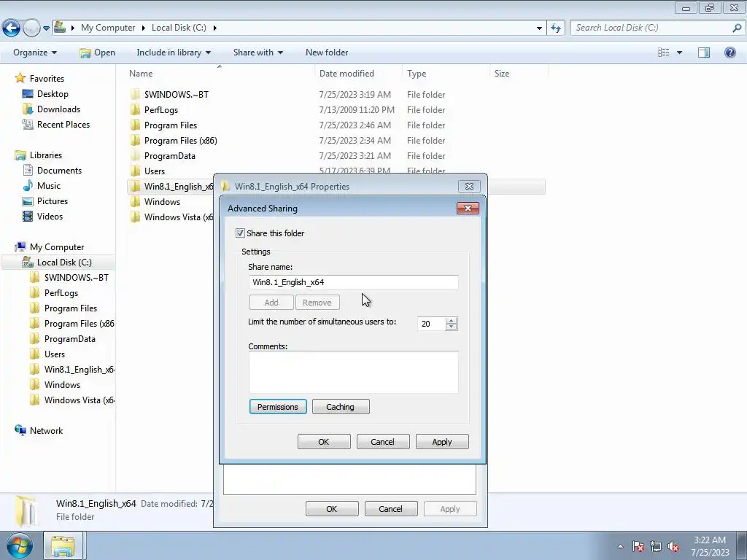Close the Advanced Sharing dialog
The image size is (747, 560).
click(x=468, y=208)
